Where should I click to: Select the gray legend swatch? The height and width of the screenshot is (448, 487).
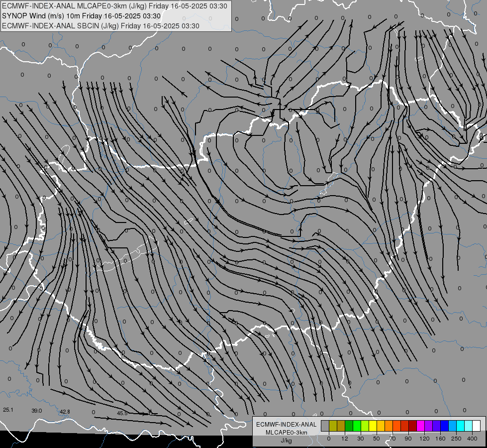coord(325,426)
